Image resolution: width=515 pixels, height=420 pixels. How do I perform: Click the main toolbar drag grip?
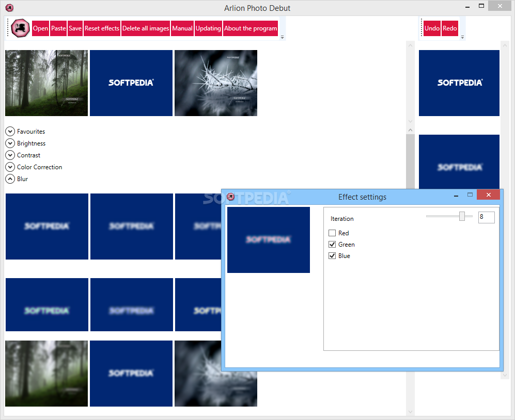(8, 28)
